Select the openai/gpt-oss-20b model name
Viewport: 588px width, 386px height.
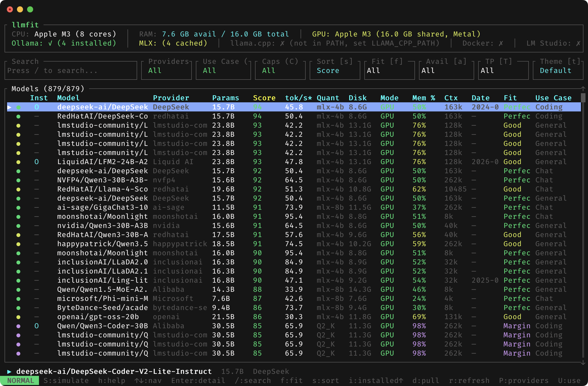tap(98, 317)
